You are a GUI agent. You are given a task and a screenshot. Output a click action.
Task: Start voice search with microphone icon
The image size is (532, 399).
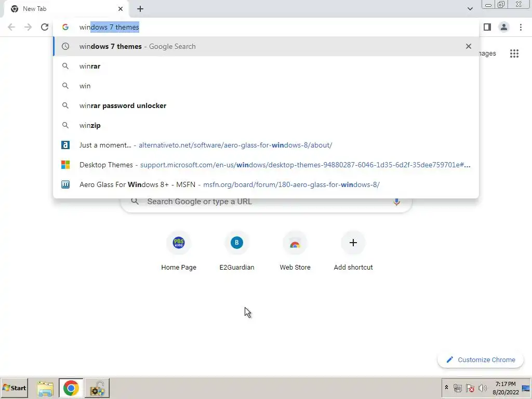tap(396, 202)
